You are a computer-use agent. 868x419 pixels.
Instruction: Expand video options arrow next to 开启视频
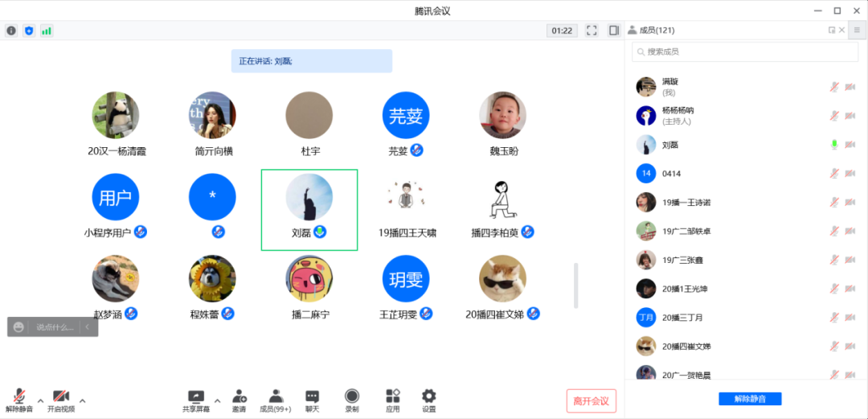coord(82,400)
